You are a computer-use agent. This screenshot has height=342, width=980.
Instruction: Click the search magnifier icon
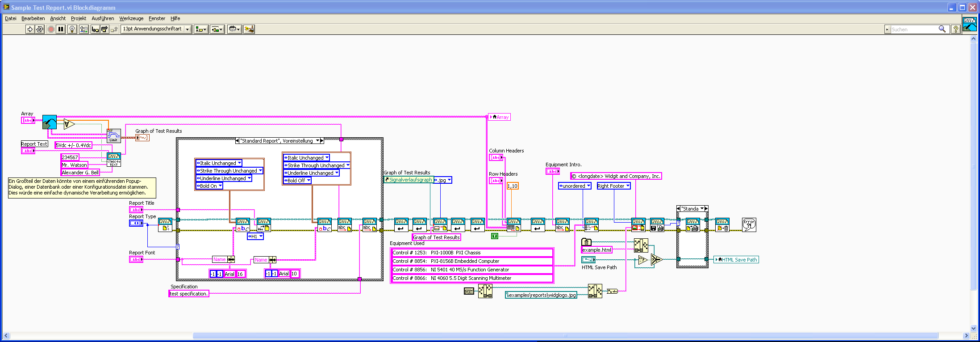[942, 29]
